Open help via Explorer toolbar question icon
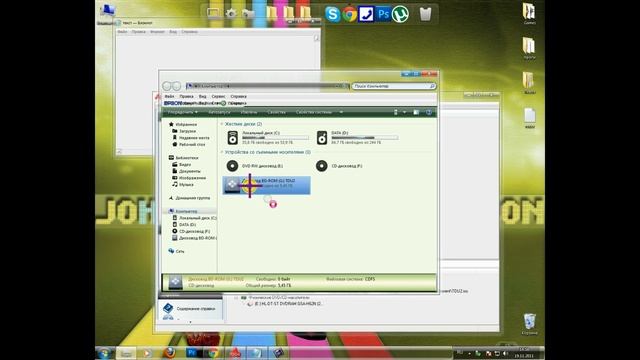 pos(429,112)
